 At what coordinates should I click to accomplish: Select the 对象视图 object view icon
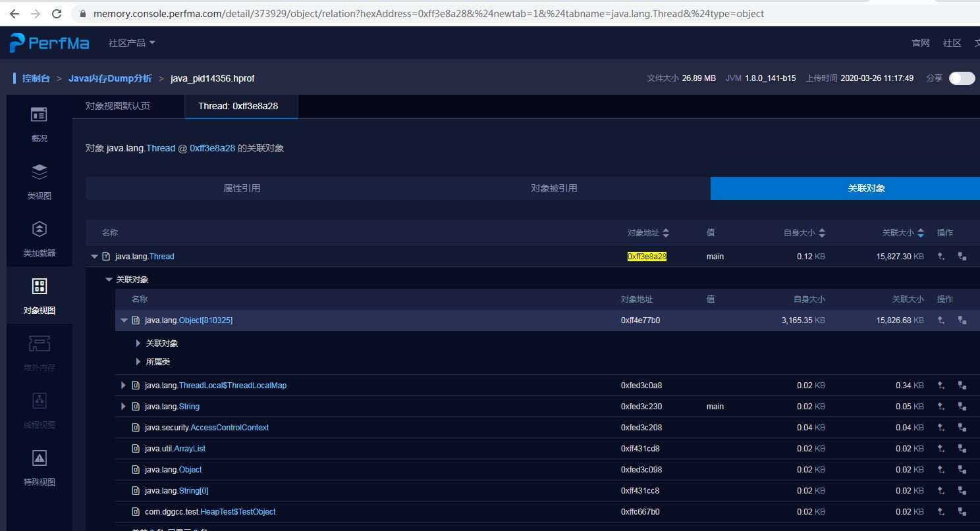(x=39, y=287)
